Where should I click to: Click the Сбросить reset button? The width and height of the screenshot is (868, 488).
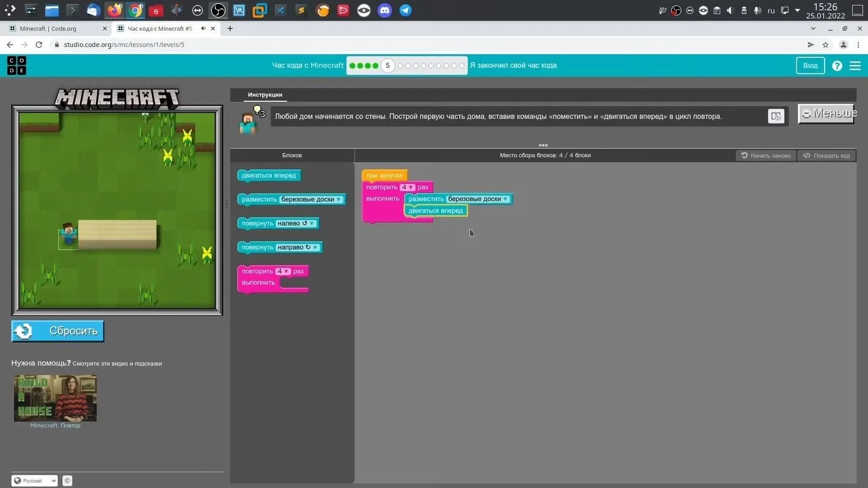(58, 331)
